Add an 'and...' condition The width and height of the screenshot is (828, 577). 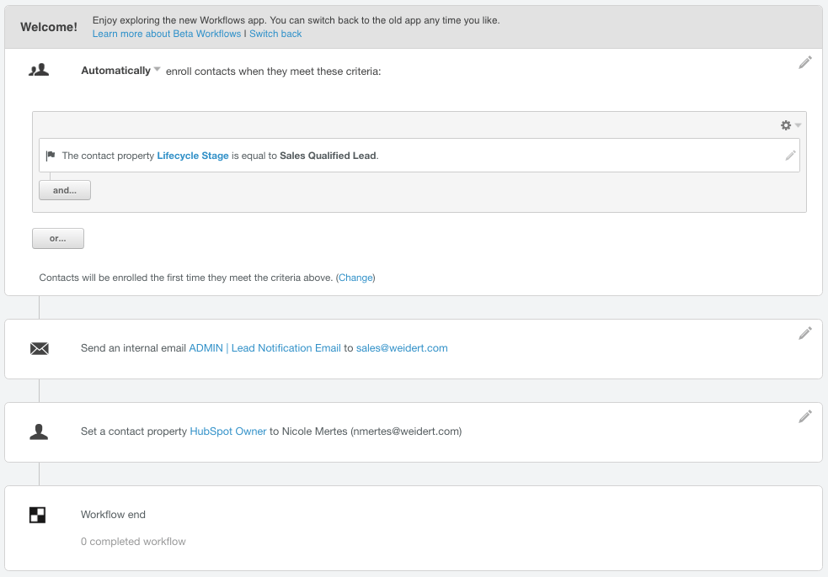pos(65,190)
